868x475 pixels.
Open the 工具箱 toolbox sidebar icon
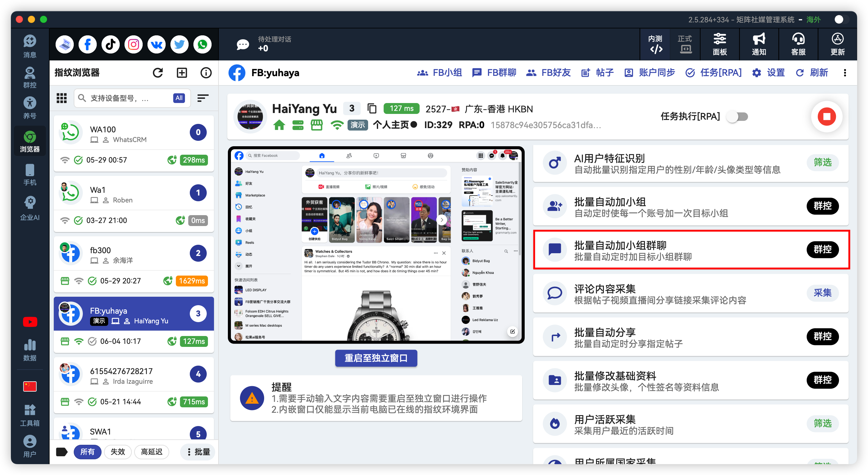(x=30, y=415)
